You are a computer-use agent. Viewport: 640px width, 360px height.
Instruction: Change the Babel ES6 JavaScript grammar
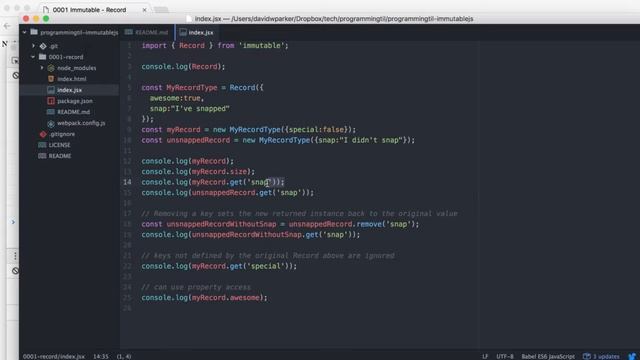pyautogui.click(x=548, y=356)
